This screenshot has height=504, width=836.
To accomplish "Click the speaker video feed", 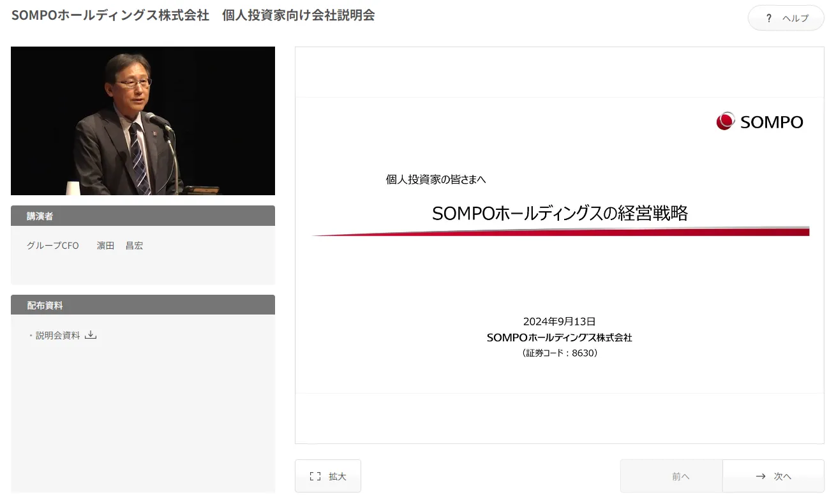I will [143, 121].
